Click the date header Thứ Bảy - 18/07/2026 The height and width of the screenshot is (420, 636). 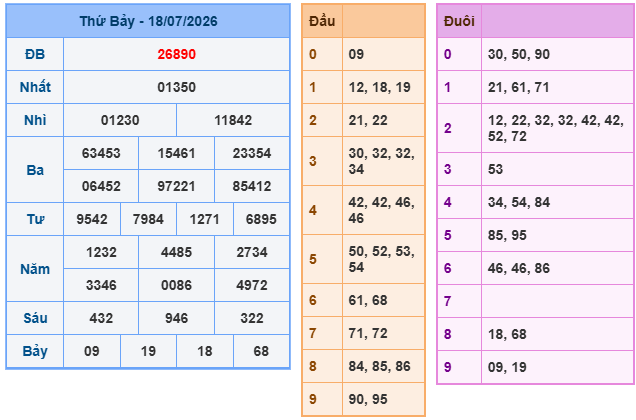(x=148, y=21)
